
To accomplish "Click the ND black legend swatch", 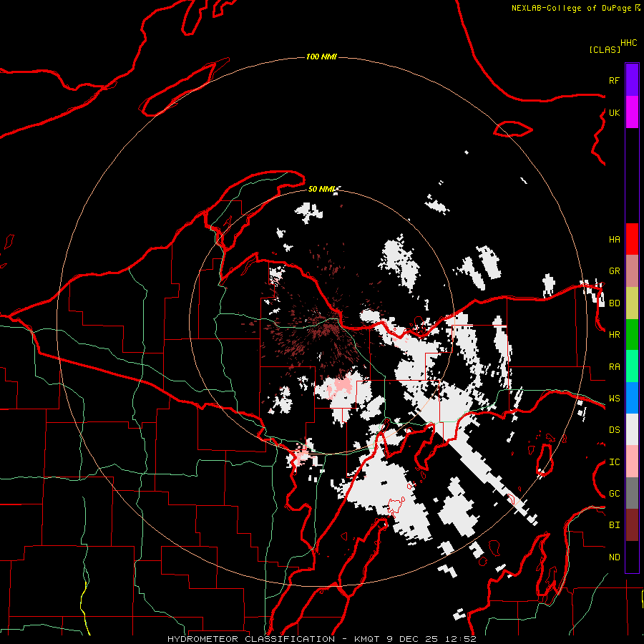I will pyautogui.click(x=632, y=557).
